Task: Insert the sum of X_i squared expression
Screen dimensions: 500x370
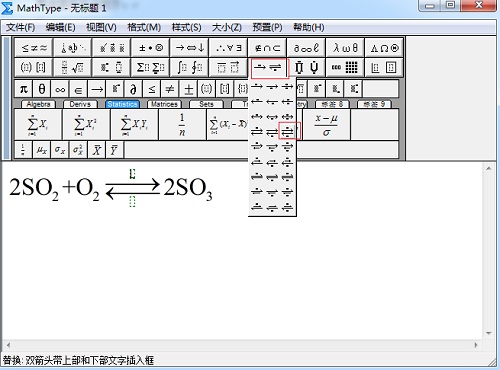Action: (86, 125)
